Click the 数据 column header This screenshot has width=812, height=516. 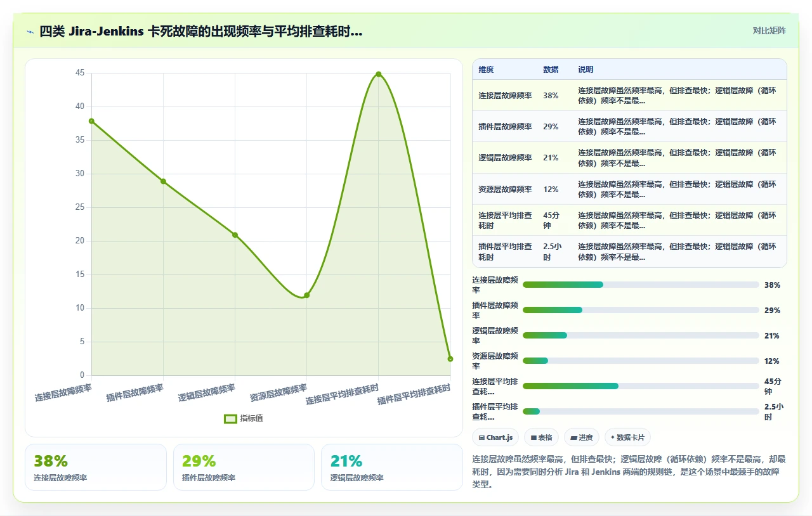(x=551, y=70)
